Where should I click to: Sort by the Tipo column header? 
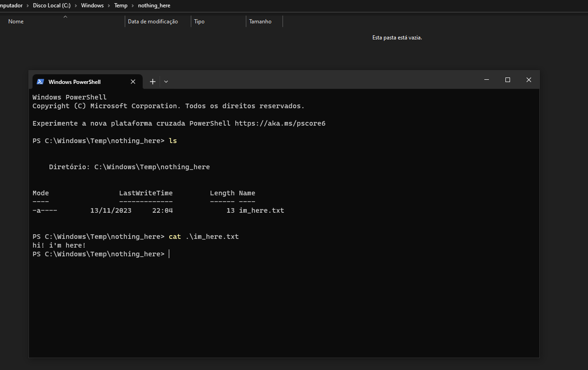(200, 22)
